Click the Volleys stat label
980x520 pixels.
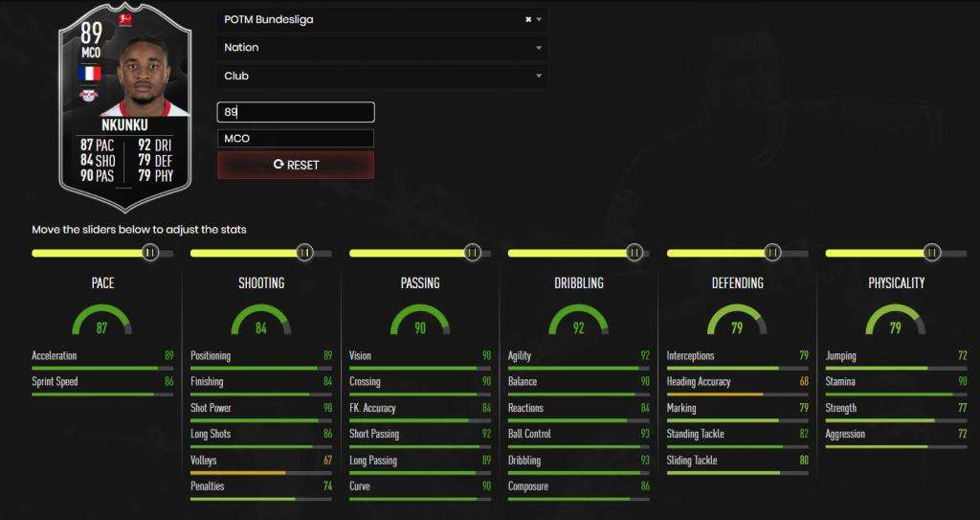coord(204,461)
